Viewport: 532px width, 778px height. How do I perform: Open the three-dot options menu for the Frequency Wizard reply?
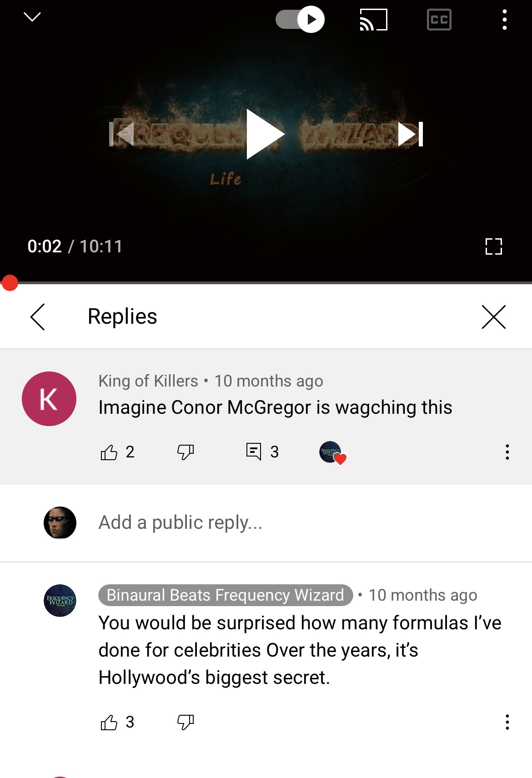tap(507, 722)
